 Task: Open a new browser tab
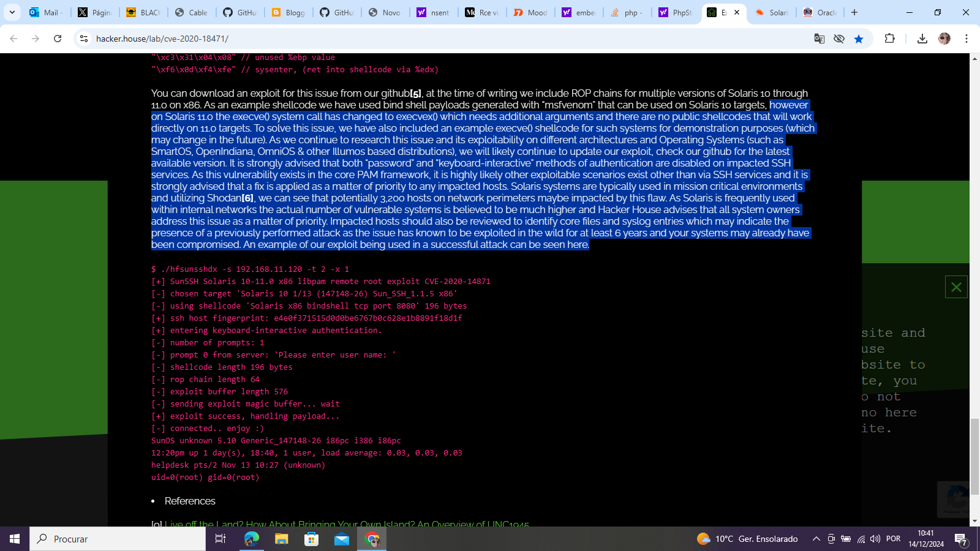click(854, 12)
